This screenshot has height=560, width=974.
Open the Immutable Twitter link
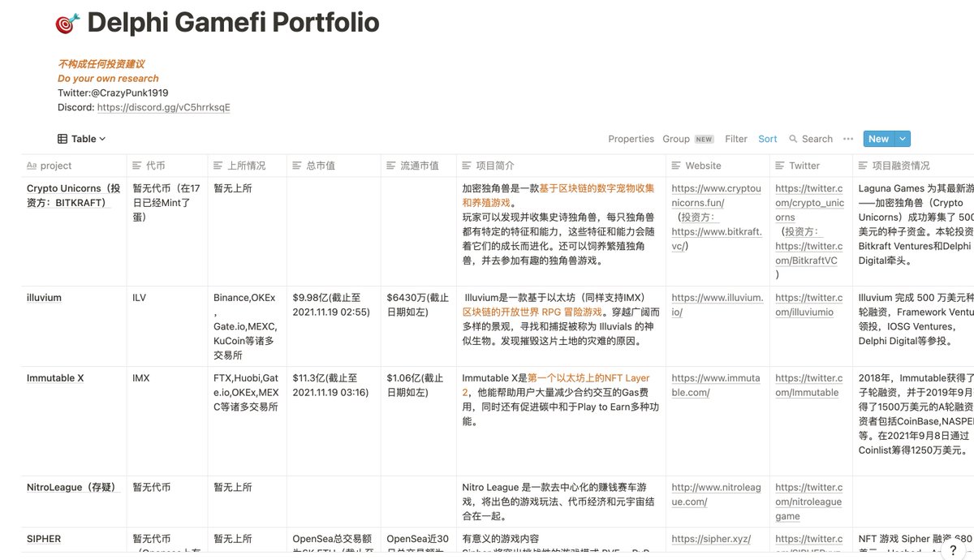pos(809,385)
